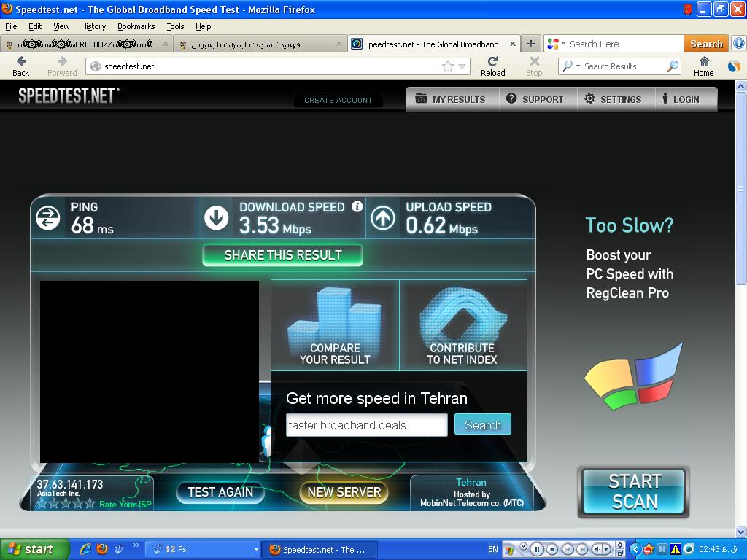Image resolution: width=747 pixels, height=560 pixels.
Task: Click SHARE THIS RESULT button
Action: [282, 255]
